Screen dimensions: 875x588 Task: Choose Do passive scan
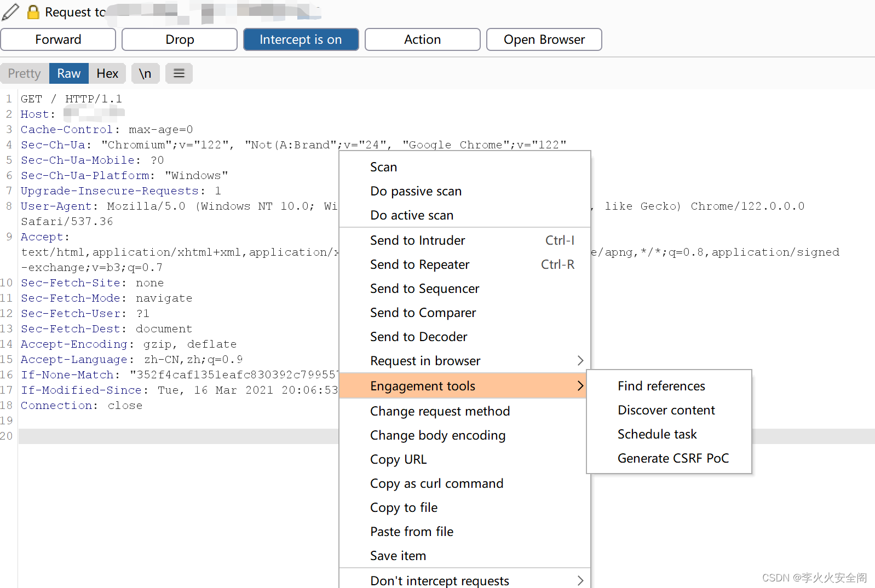point(465,191)
